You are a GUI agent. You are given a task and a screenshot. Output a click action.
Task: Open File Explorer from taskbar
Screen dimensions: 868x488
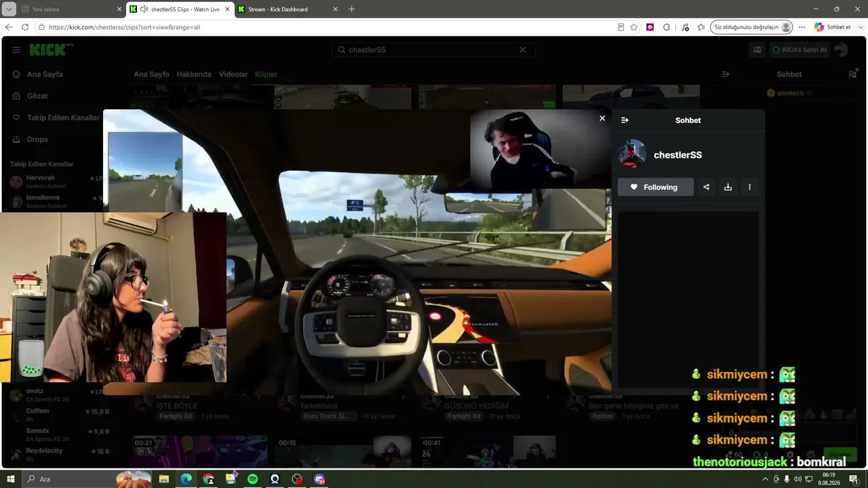(163, 479)
